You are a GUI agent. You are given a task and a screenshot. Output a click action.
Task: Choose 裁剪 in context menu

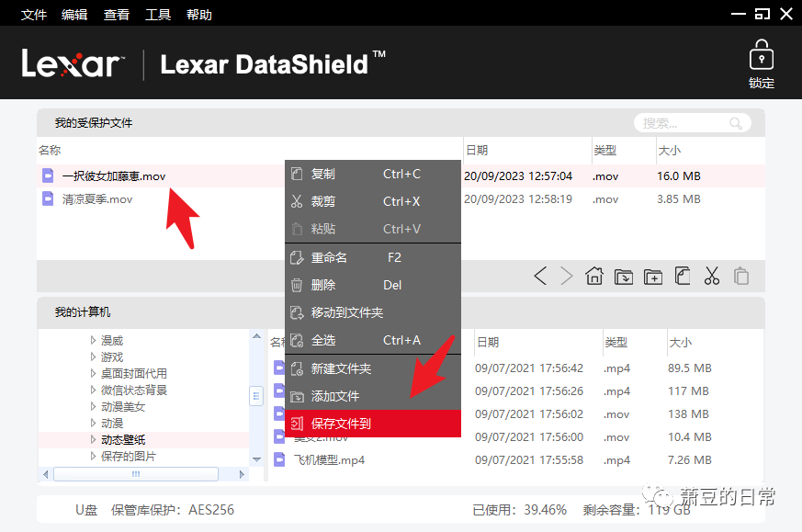[x=373, y=201]
